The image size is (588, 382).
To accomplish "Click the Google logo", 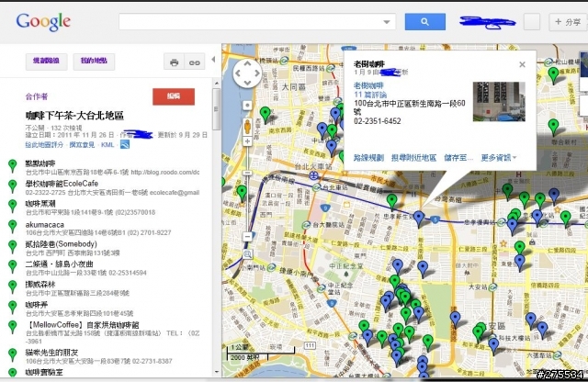I will coord(43,22).
